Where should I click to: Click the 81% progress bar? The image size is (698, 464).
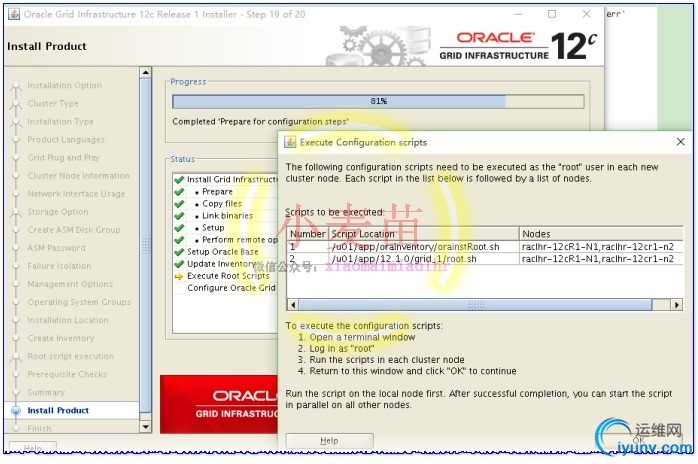click(x=378, y=102)
